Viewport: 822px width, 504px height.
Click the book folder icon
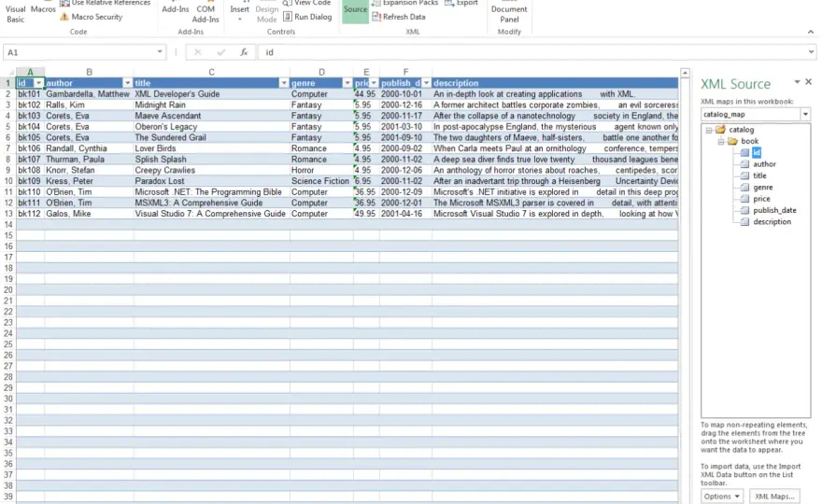click(x=732, y=141)
